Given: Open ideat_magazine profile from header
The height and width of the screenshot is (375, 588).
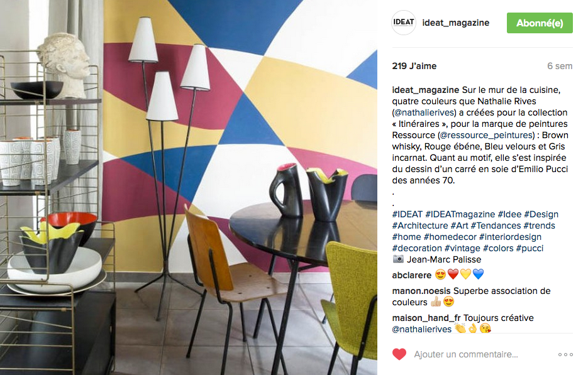Looking at the screenshot, I should [456, 23].
